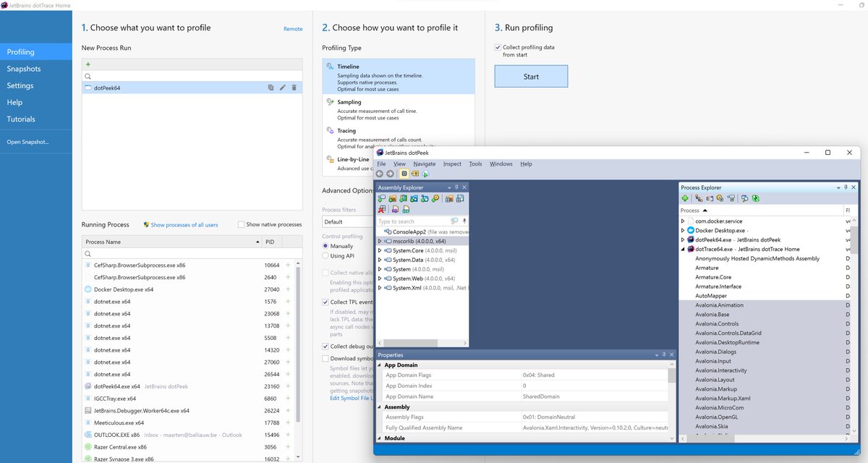This screenshot has height=463, width=868.
Task: Toggle Collect TPL events checkbox
Action: coord(325,302)
